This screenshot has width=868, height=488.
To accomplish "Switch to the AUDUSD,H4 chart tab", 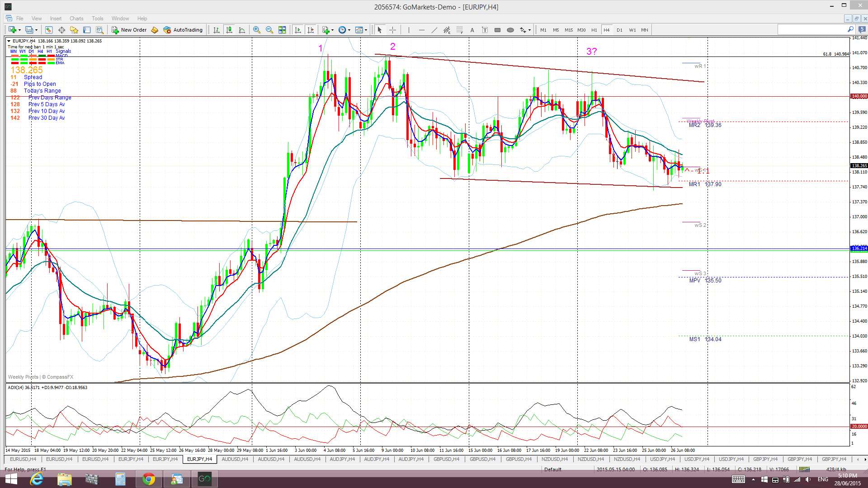I will pos(235,459).
